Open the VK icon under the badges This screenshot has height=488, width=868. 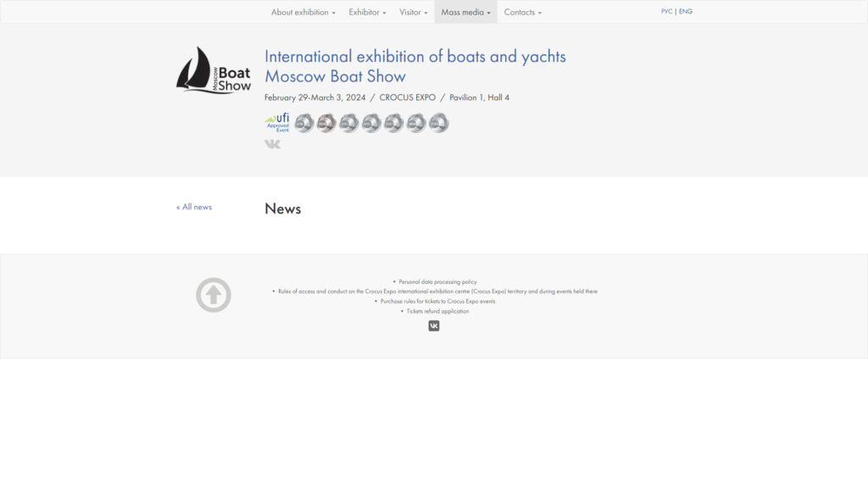tap(272, 144)
